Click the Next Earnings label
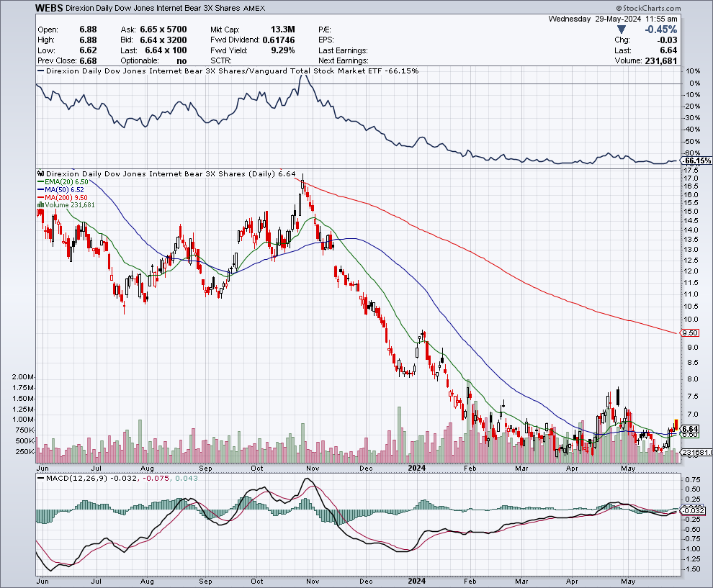Viewport: 713px width, 588px height. coord(344,61)
